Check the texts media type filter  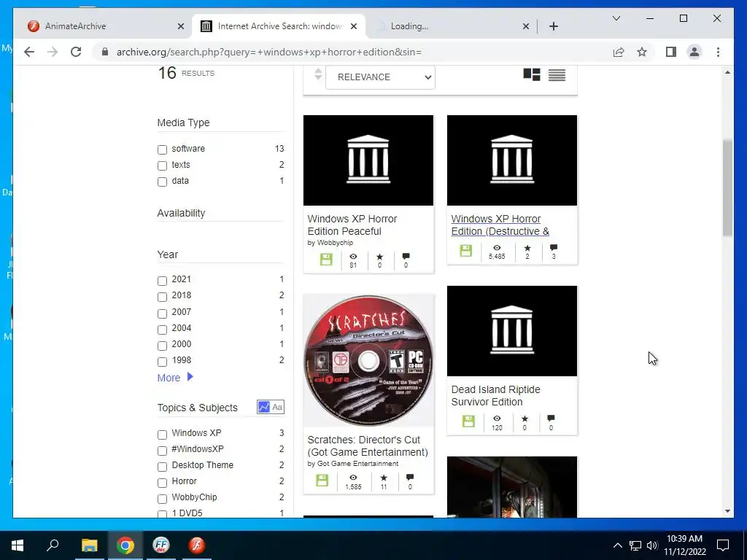pos(162,166)
